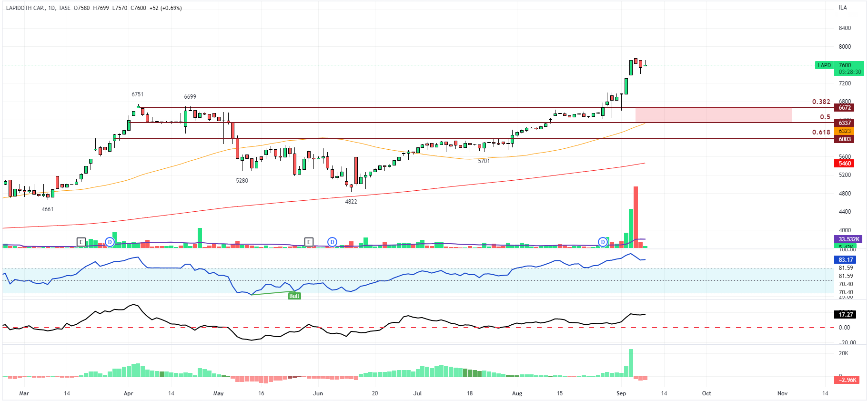The image size is (868, 402).
Task: Click the tallest green histogram bar
Action: [631, 363]
